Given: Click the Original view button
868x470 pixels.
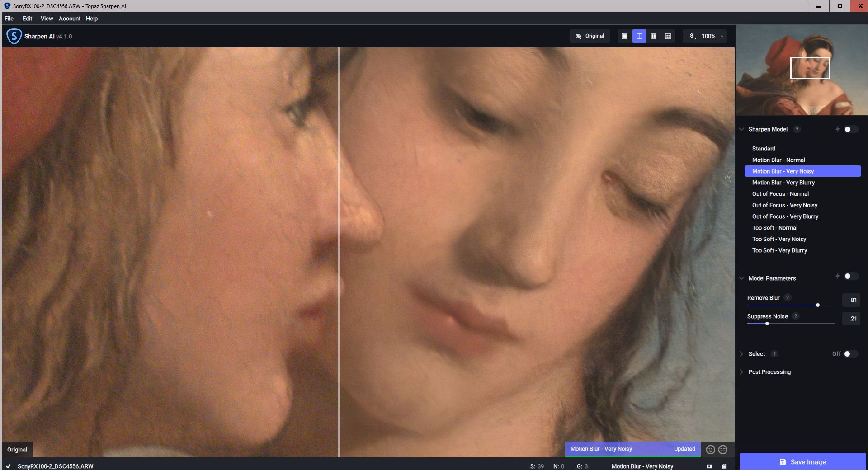Looking at the screenshot, I should point(590,36).
